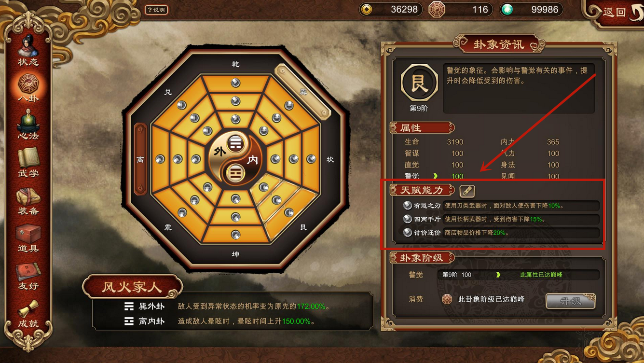Open the 装备 equipment sidebar icon
The height and width of the screenshot is (363, 644).
point(28,201)
